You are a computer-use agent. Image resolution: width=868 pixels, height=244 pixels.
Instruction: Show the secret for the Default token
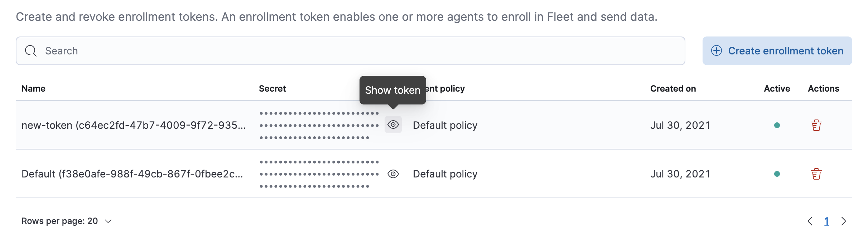(393, 174)
